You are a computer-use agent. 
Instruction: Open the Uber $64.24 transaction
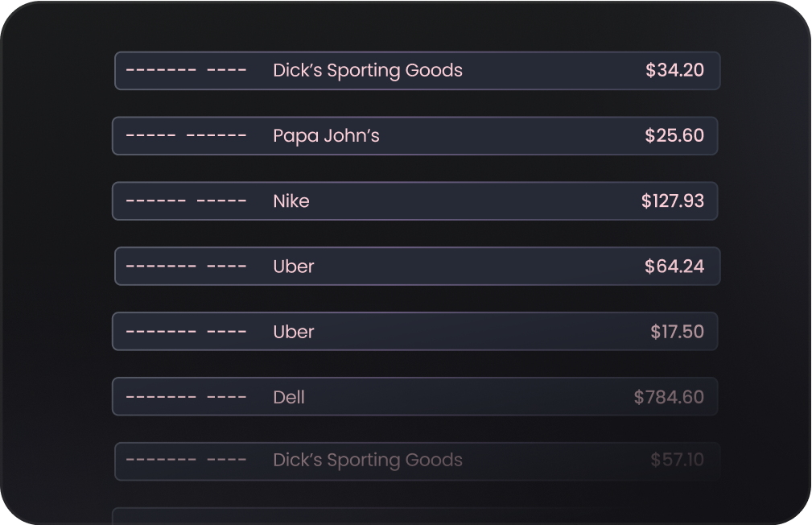tap(417, 267)
